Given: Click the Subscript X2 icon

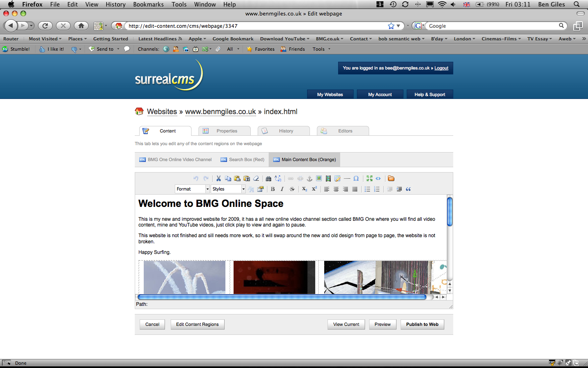Looking at the screenshot, I should point(305,189).
